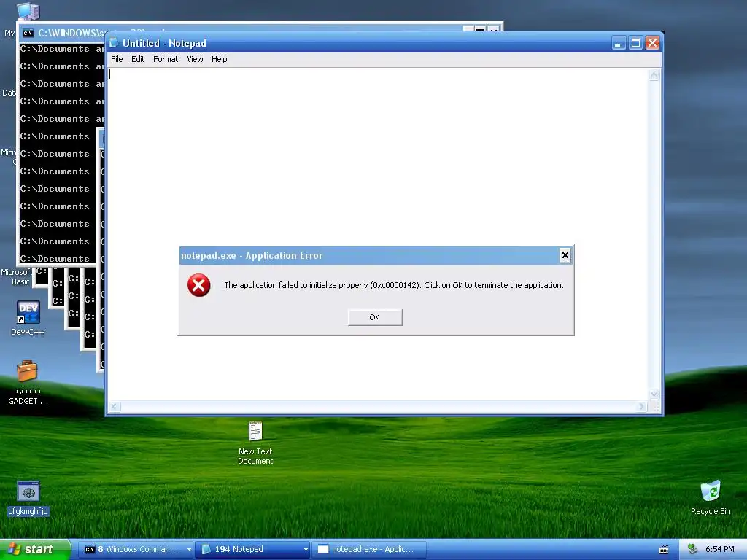
Task: Open Notepad's Help menu
Action: coord(219,59)
